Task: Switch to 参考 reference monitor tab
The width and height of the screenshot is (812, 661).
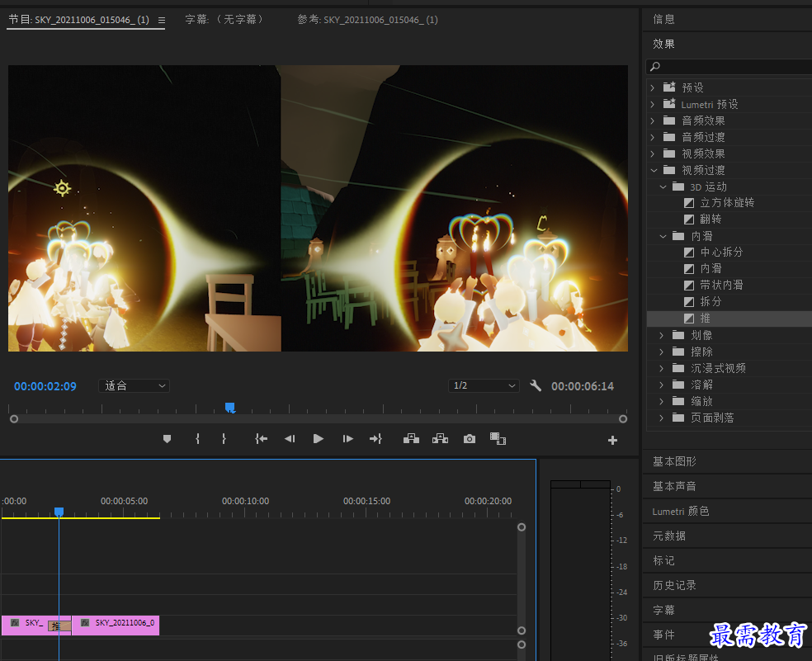Action: click(x=368, y=20)
